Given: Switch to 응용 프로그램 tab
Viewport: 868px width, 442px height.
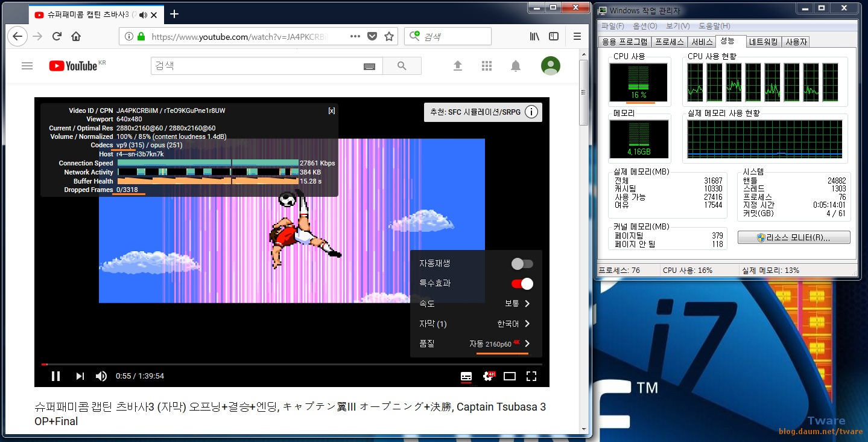Looking at the screenshot, I should [x=624, y=42].
